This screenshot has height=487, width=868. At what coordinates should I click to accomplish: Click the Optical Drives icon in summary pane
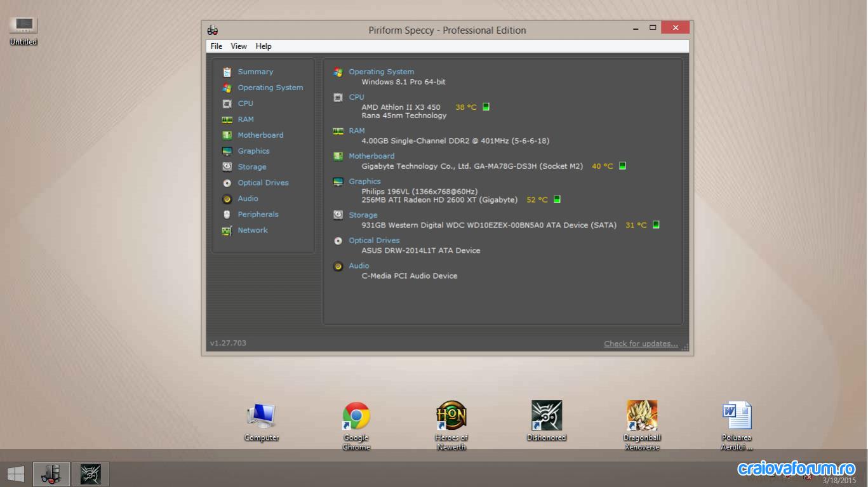pos(338,241)
